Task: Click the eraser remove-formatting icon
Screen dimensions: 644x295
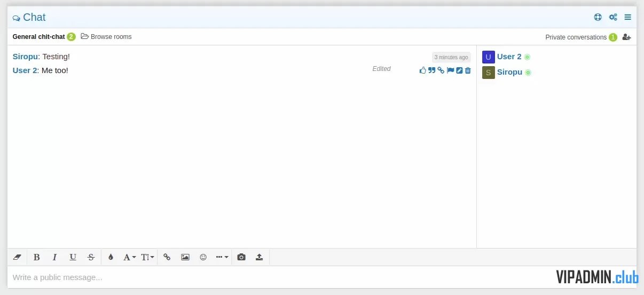Action: (17, 257)
